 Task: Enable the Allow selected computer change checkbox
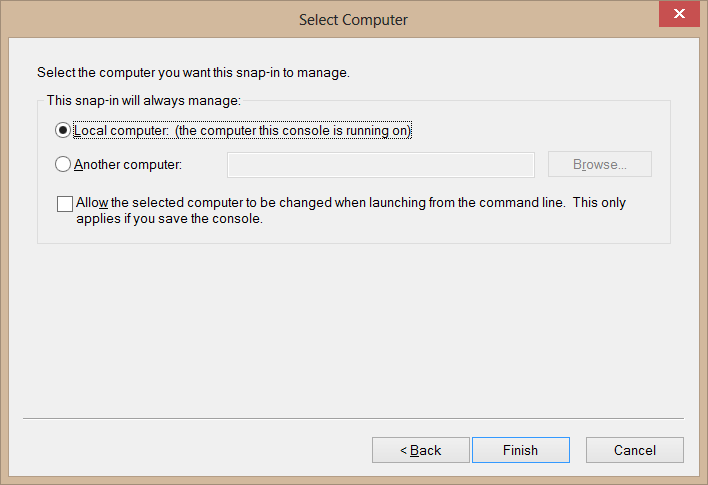65,203
